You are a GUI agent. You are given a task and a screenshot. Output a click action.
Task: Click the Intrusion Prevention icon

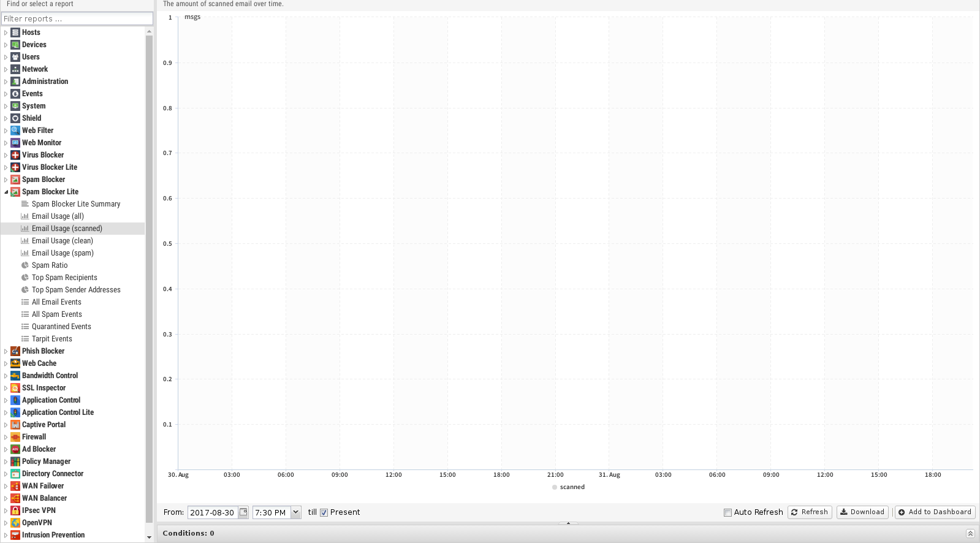[x=15, y=535]
